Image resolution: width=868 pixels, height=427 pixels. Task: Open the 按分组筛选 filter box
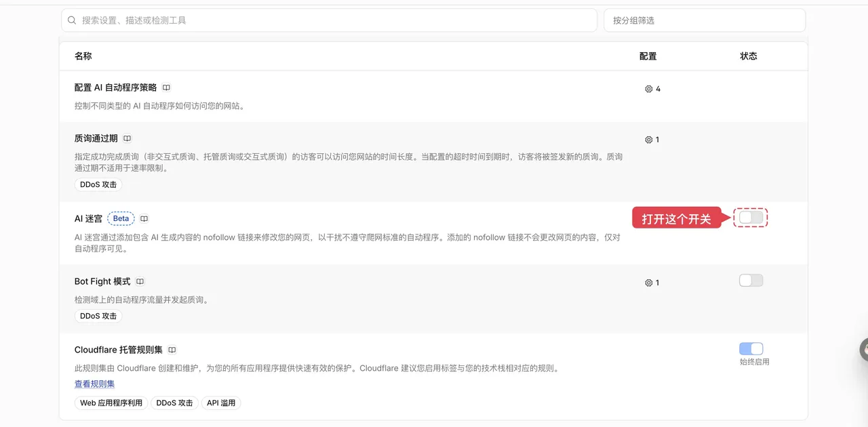tap(705, 20)
